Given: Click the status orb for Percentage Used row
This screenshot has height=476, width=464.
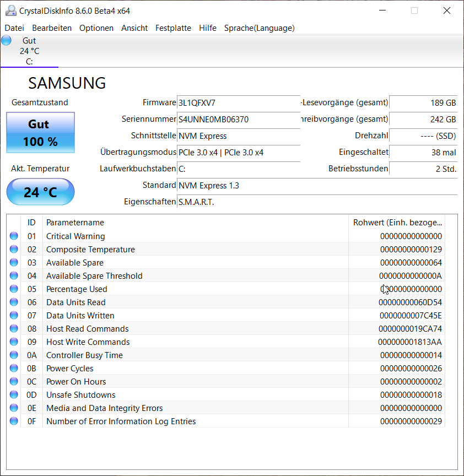Looking at the screenshot, I should pyautogui.click(x=14, y=289).
